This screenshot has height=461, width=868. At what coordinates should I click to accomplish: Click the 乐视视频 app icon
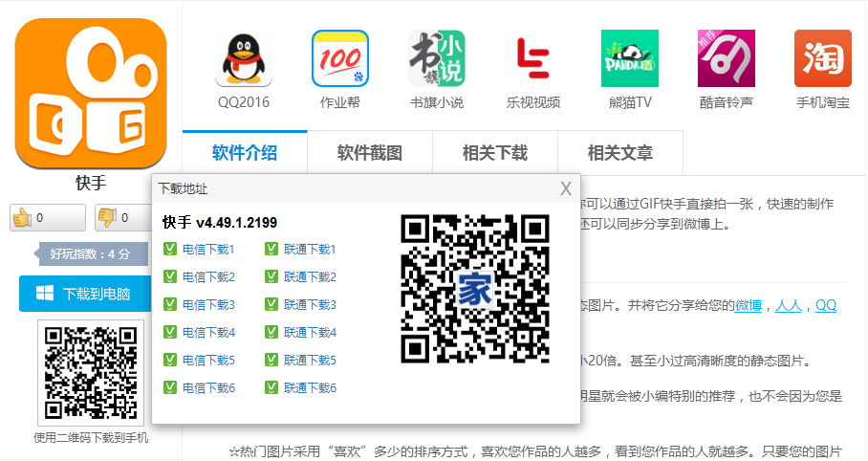[x=532, y=59]
